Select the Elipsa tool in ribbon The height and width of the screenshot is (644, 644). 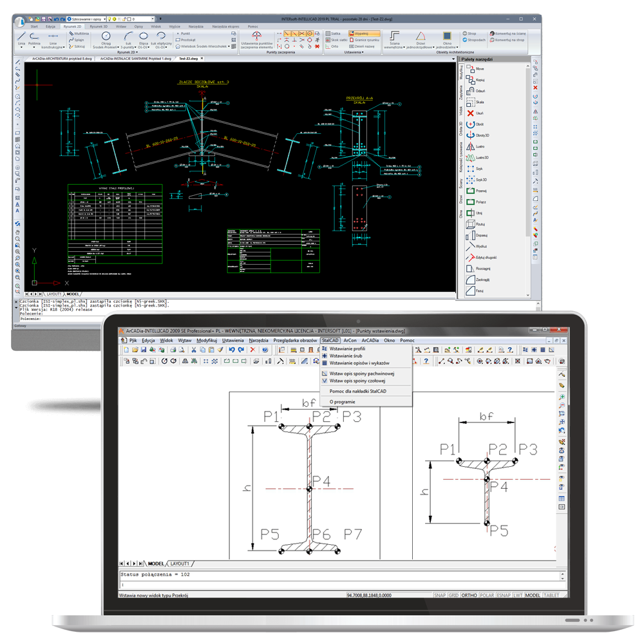pos(144,40)
